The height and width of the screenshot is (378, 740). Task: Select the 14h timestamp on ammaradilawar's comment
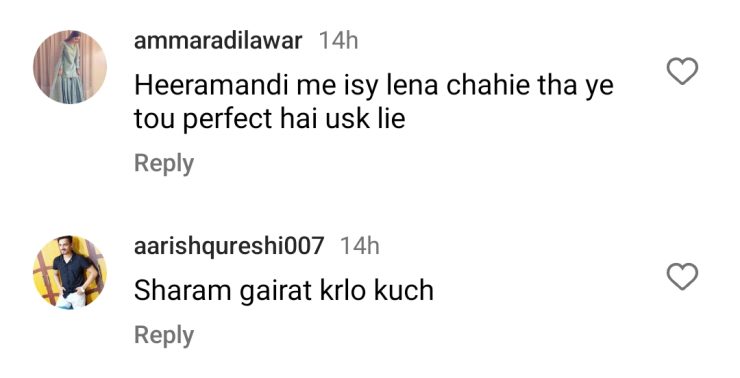tap(338, 41)
